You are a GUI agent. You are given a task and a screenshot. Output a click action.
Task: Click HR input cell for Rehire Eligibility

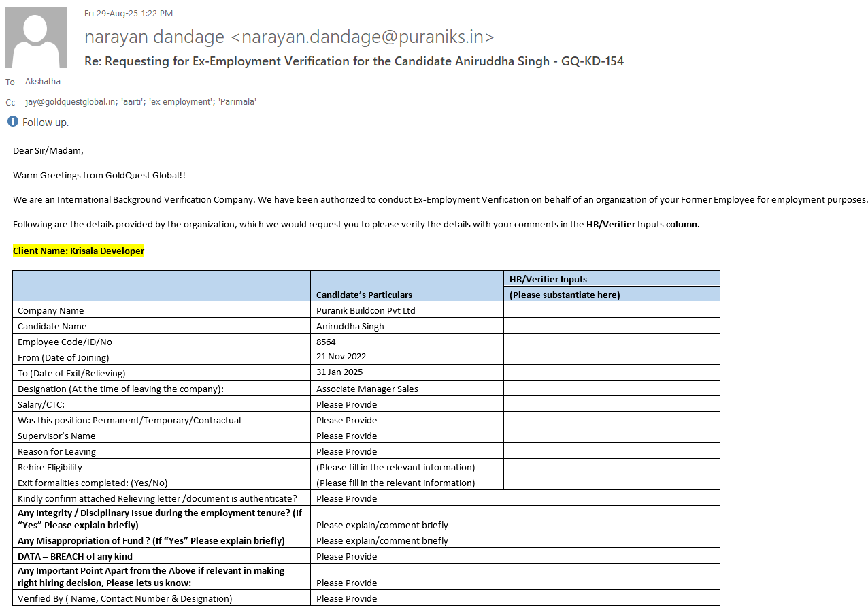coord(611,467)
